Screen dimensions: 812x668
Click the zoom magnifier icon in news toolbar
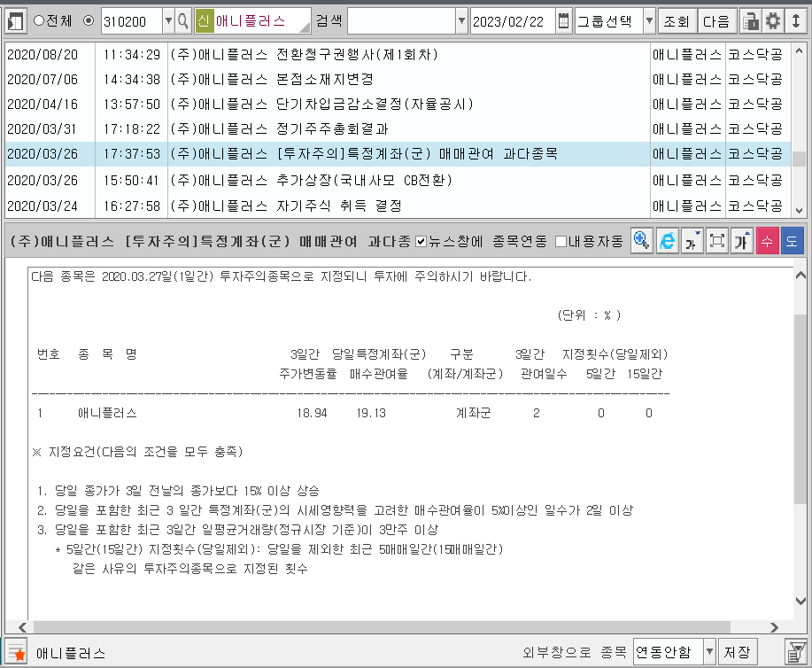[x=642, y=241]
